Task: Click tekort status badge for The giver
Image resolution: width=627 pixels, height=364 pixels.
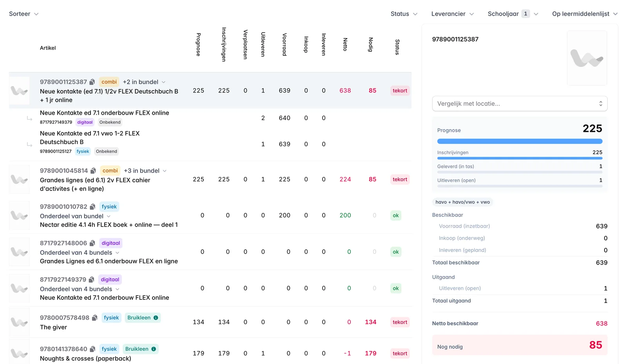Action: [x=400, y=322]
